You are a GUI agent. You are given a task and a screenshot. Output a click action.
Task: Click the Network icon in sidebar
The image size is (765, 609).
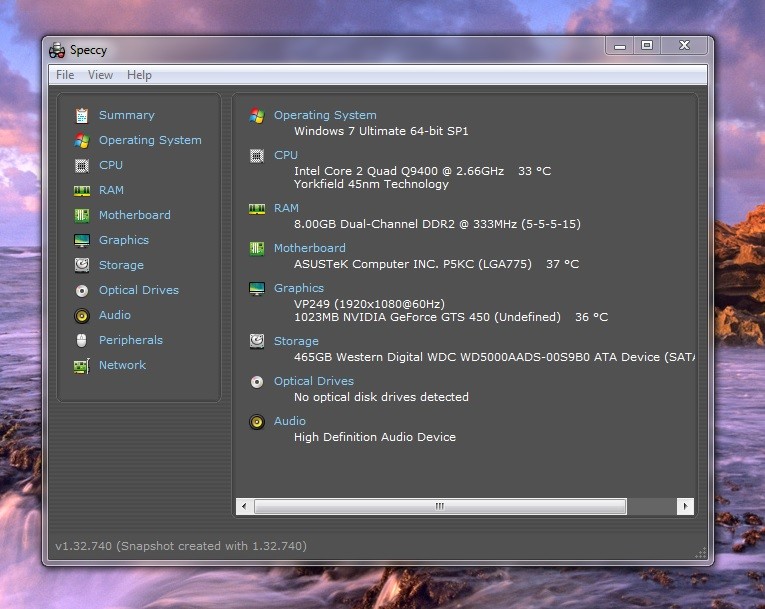coord(82,365)
